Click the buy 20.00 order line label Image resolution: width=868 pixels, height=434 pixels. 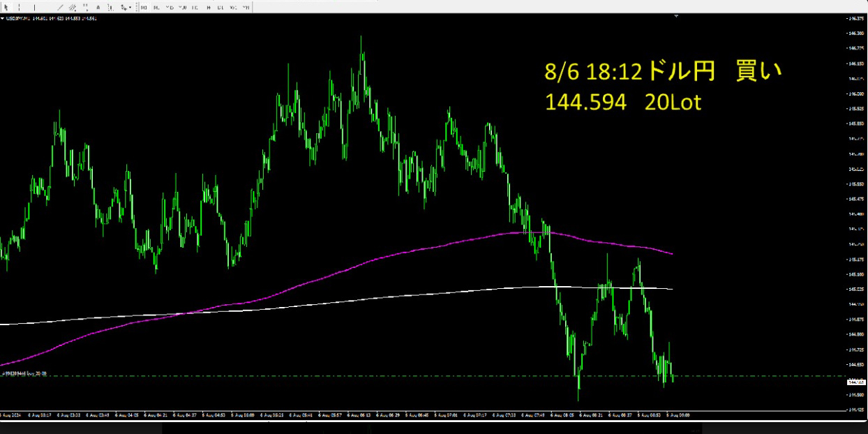(x=24, y=374)
